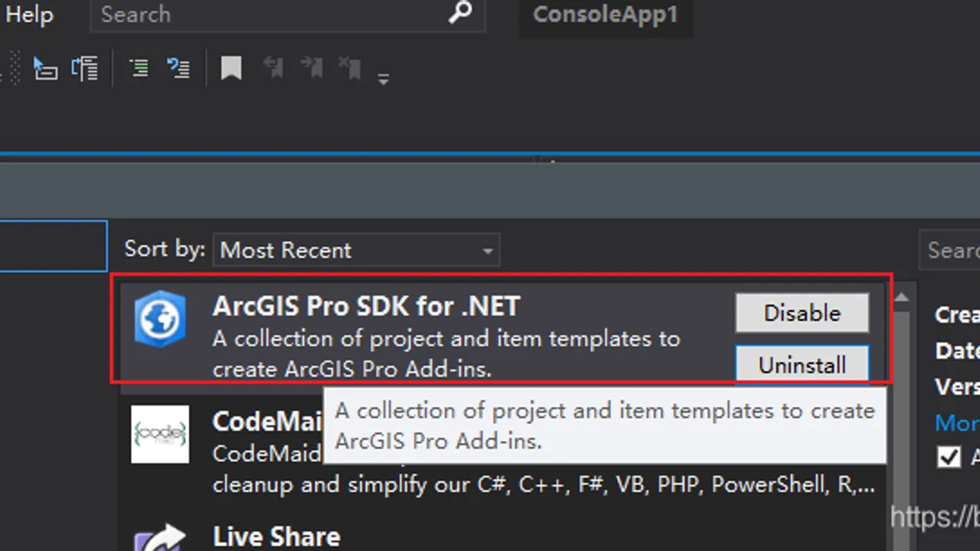Screen dimensions: 980x551
Task: Uninstall the ArcGIS Pro SDK extension
Action: coord(802,364)
